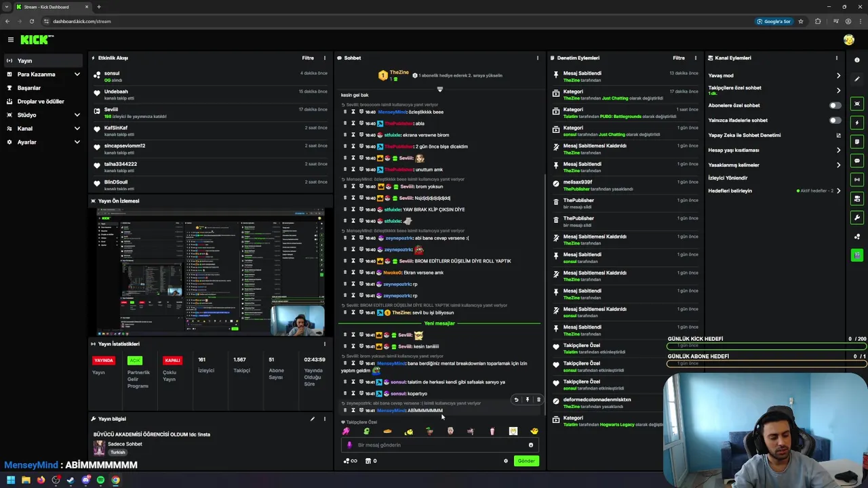Open Steam from the taskbar

pyautogui.click(x=71, y=480)
